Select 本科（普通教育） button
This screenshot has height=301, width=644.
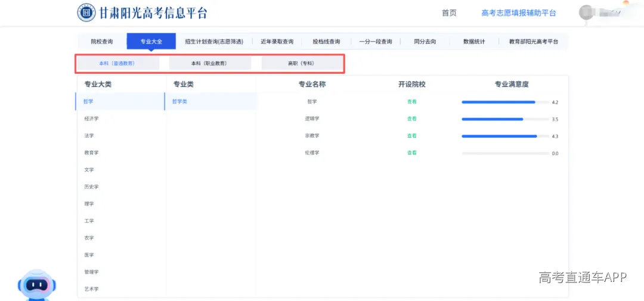[x=117, y=64]
